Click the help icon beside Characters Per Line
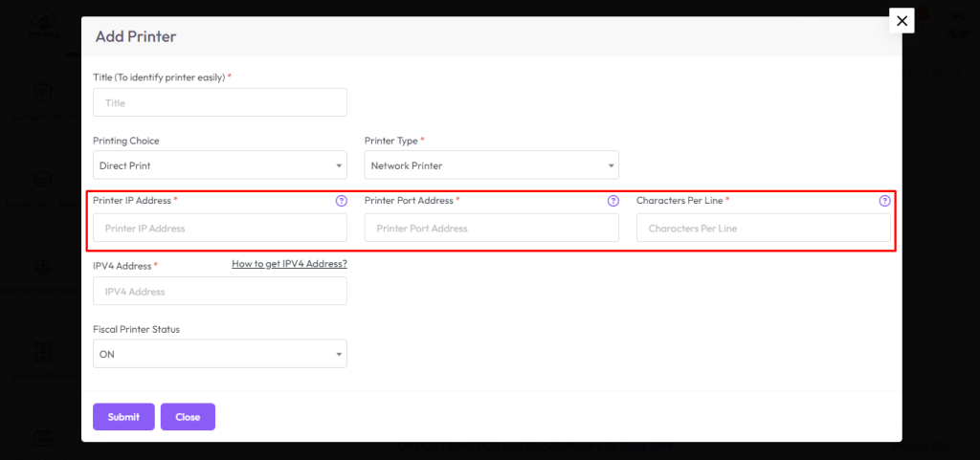The width and height of the screenshot is (980, 460). click(884, 201)
